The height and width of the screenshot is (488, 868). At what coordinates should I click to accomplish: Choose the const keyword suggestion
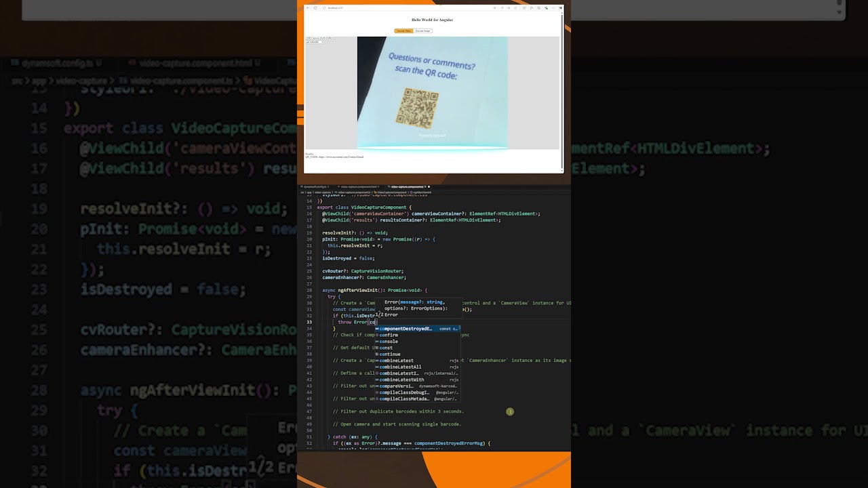tap(418, 348)
